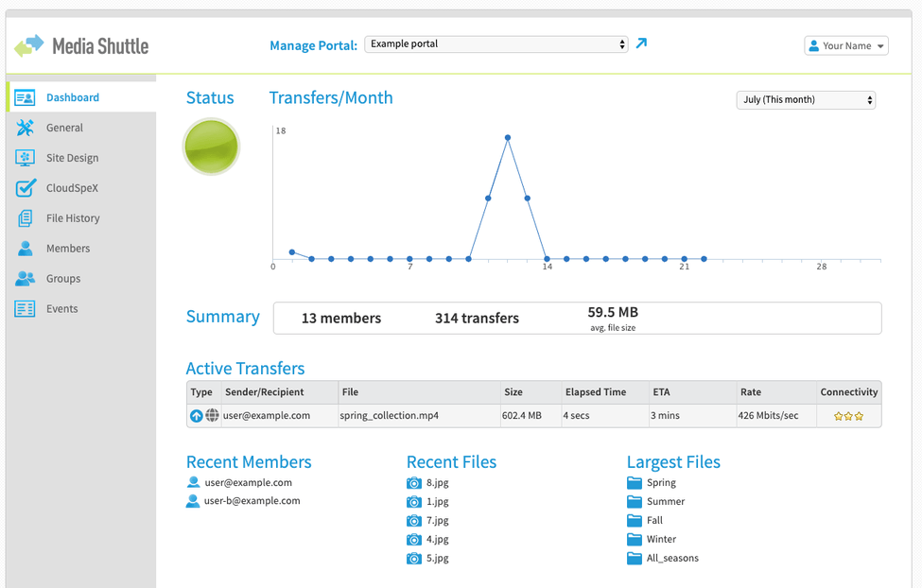Viewport: 922px width, 588px height.
Task: Click a connectivity star for the transfer
Action: coord(840,415)
